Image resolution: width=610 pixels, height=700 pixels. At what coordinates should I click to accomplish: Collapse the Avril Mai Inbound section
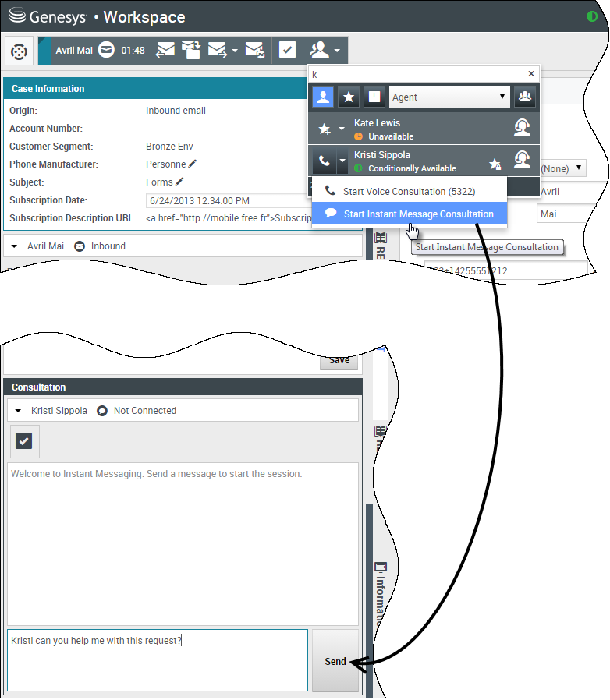15,246
